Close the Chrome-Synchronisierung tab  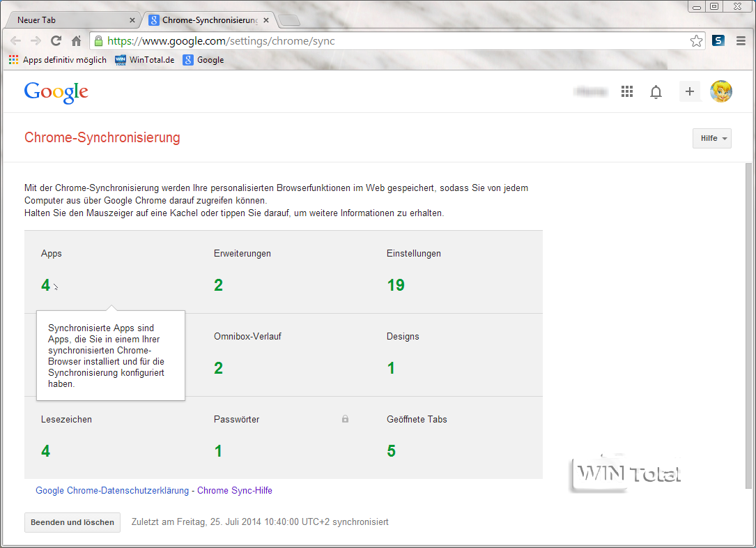[x=266, y=20]
